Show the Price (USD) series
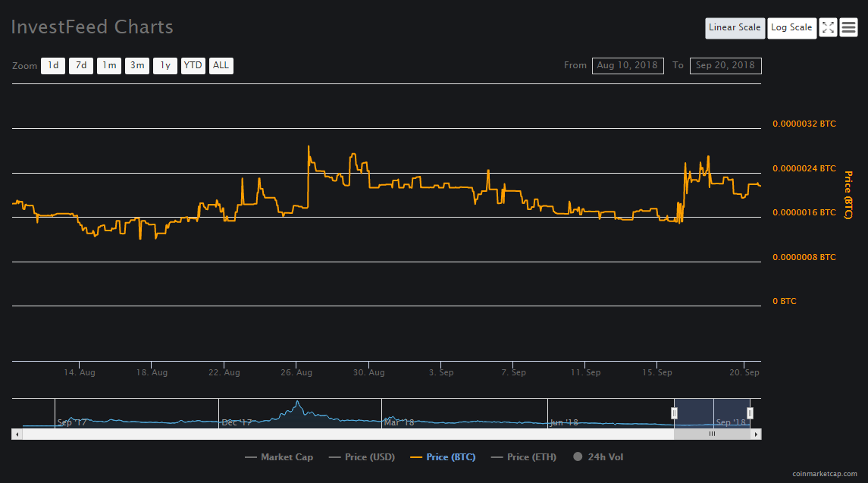 (x=362, y=457)
